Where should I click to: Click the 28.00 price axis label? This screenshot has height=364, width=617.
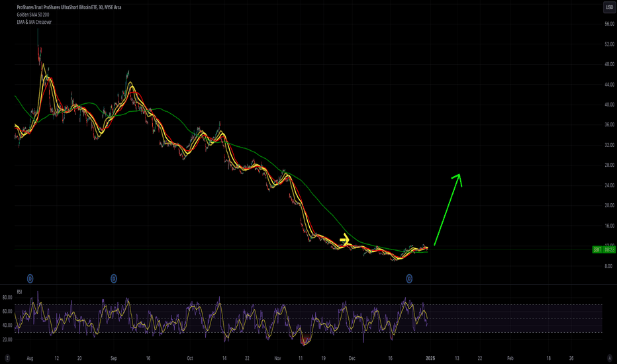pyautogui.click(x=609, y=165)
